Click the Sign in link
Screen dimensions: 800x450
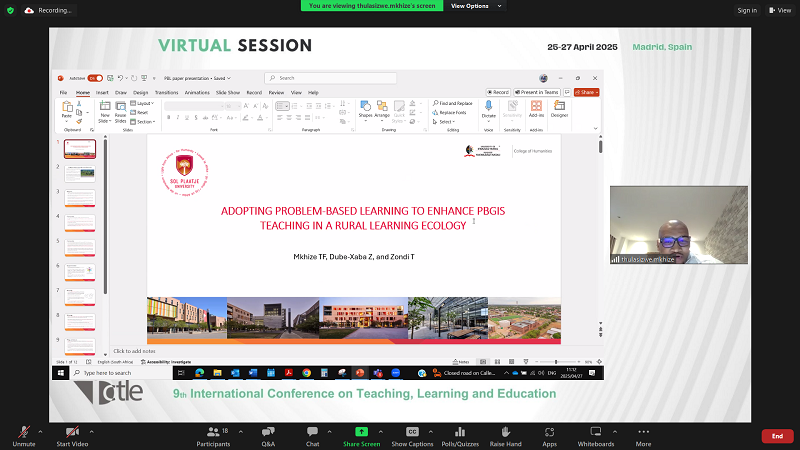pos(746,10)
